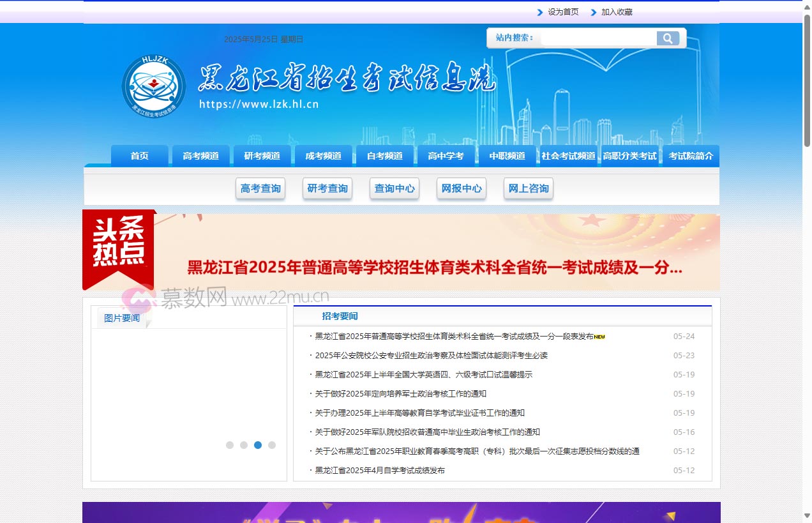The width and height of the screenshot is (812, 523).
Task: Click the 高考查询 button
Action: 260,188
